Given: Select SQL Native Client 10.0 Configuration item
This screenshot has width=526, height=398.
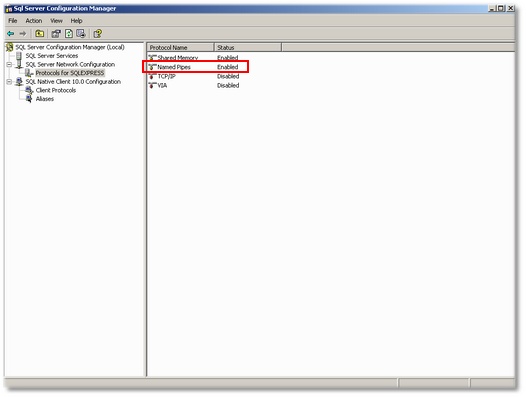Looking at the screenshot, I should [73, 82].
